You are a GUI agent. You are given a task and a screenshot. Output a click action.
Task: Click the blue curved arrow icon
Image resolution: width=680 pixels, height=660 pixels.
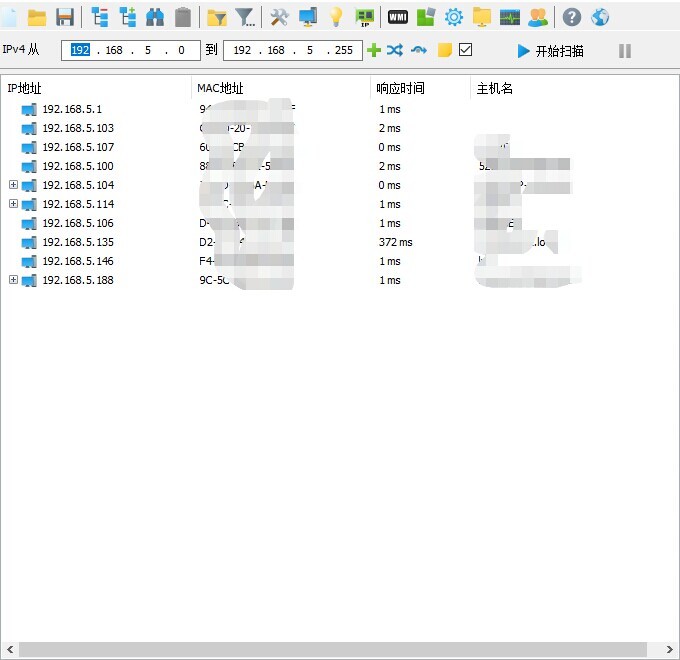pyautogui.click(x=419, y=50)
